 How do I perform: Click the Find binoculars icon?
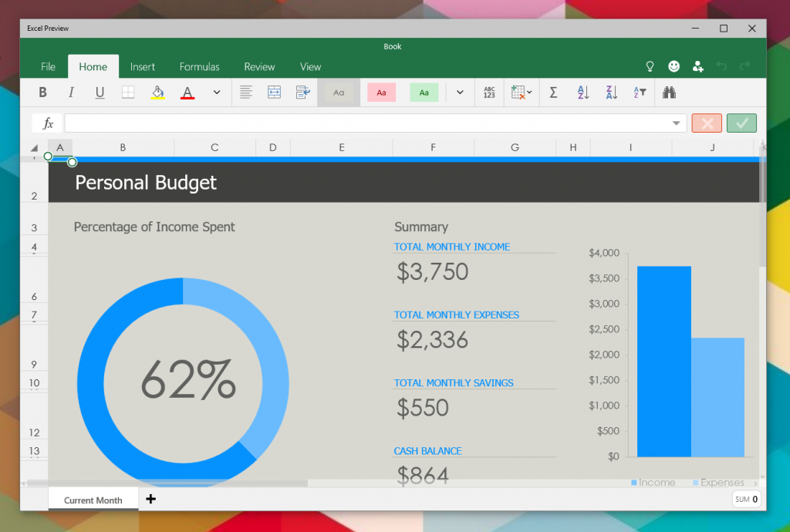[668, 92]
